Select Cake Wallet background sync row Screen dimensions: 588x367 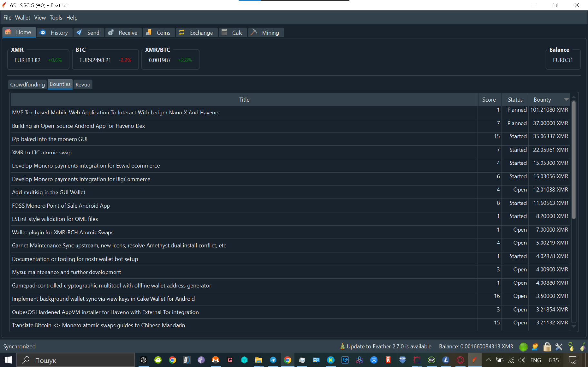290,299
